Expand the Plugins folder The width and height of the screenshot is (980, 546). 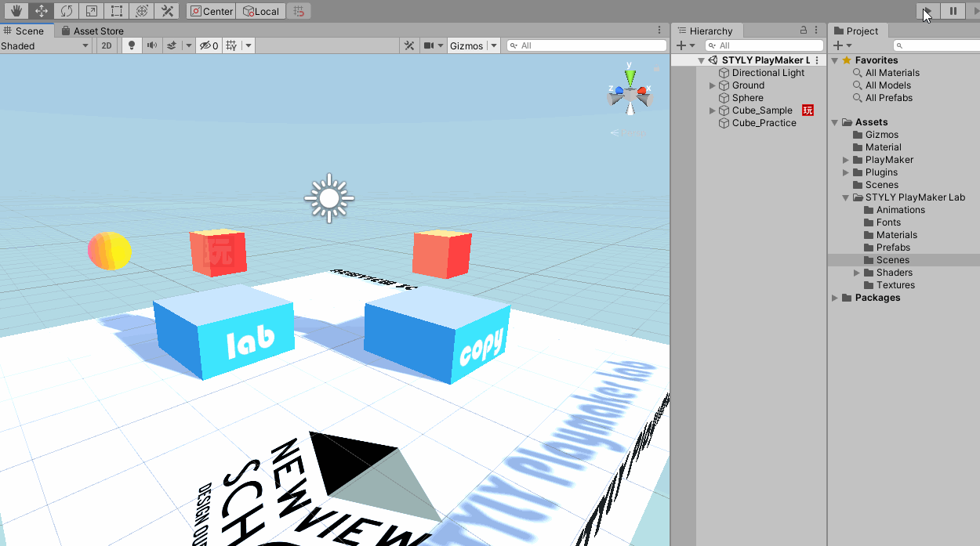846,172
